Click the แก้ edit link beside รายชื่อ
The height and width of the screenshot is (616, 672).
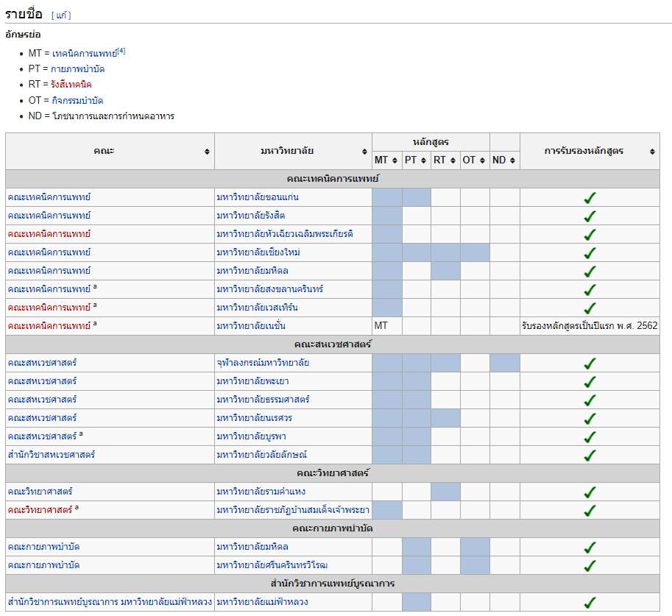pos(61,15)
